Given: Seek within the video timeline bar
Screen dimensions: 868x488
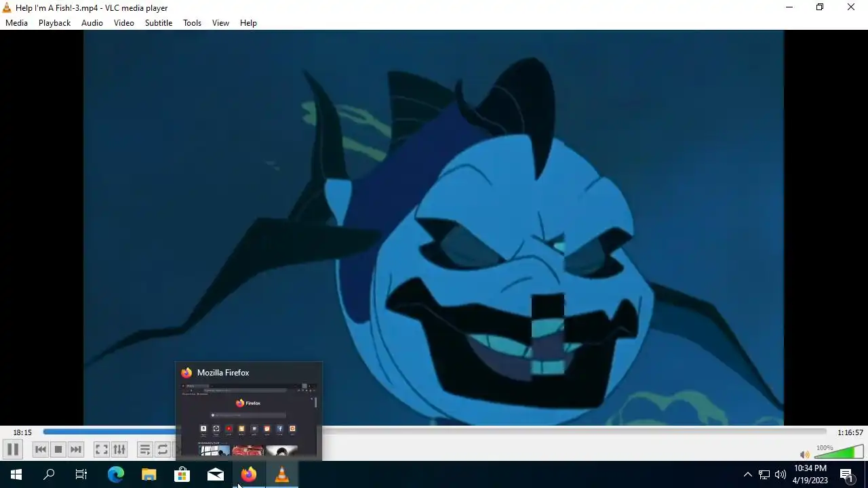Looking at the screenshot, I should coord(434,432).
